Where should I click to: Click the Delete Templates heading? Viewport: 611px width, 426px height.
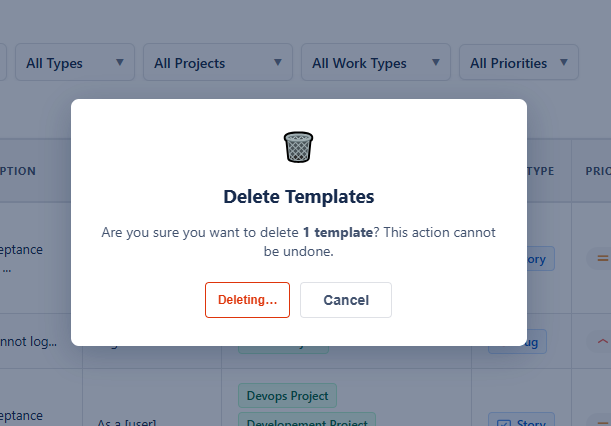(299, 196)
